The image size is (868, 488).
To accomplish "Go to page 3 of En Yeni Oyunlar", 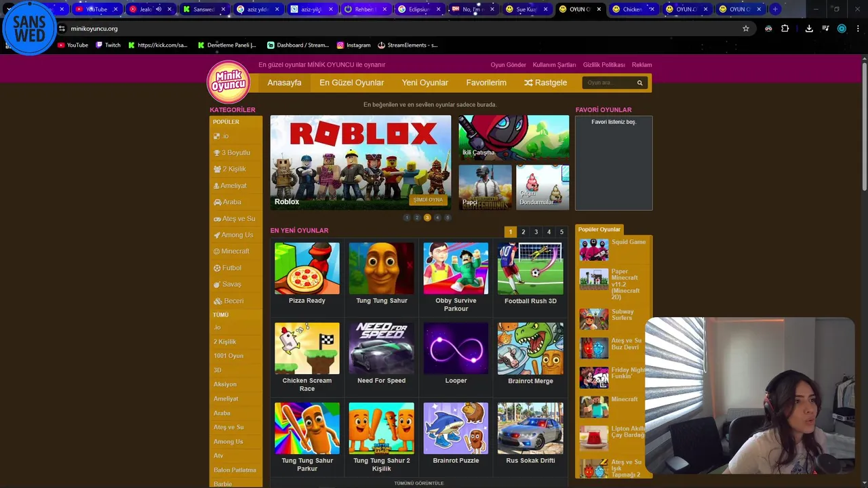I will click(x=536, y=232).
